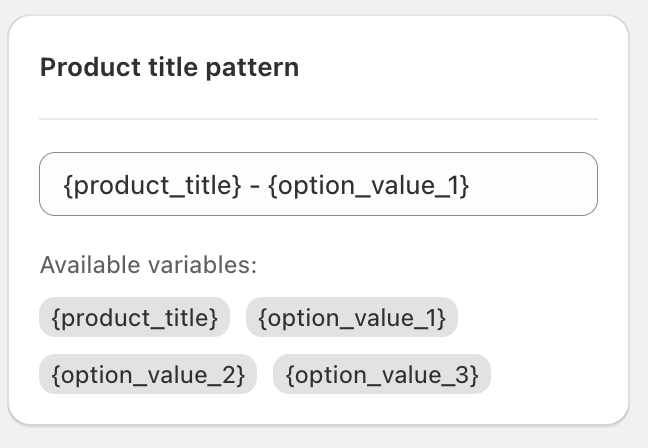Screen dimensions: 648x448
Task: Click the "Available variables:" label
Action: (148, 266)
